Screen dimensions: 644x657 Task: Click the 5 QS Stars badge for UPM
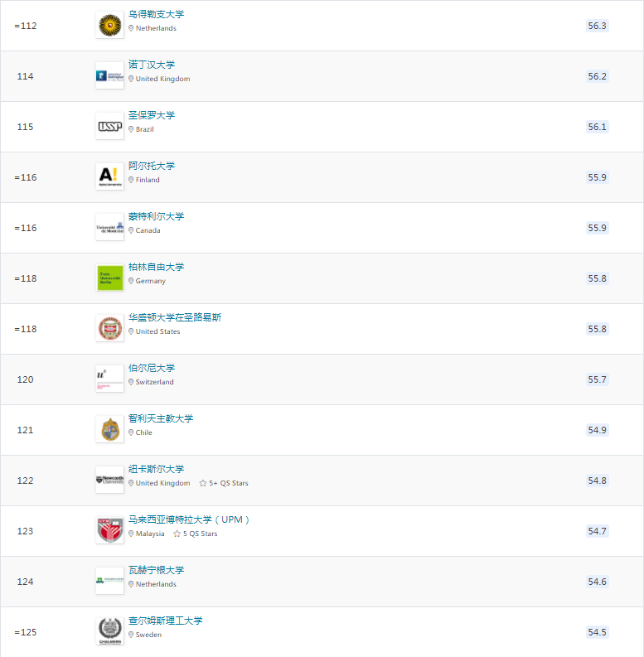[x=196, y=534]
